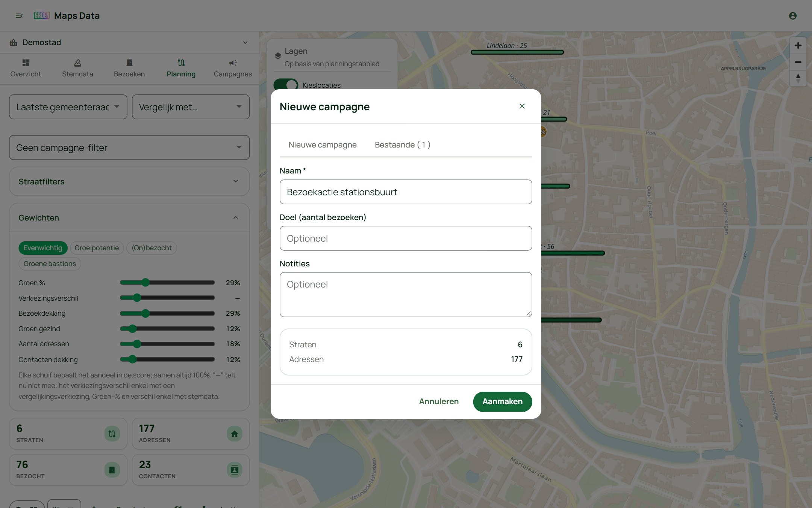Switch to the Stemdata tab
The image size is (812, 508).
tap(77, 68)
